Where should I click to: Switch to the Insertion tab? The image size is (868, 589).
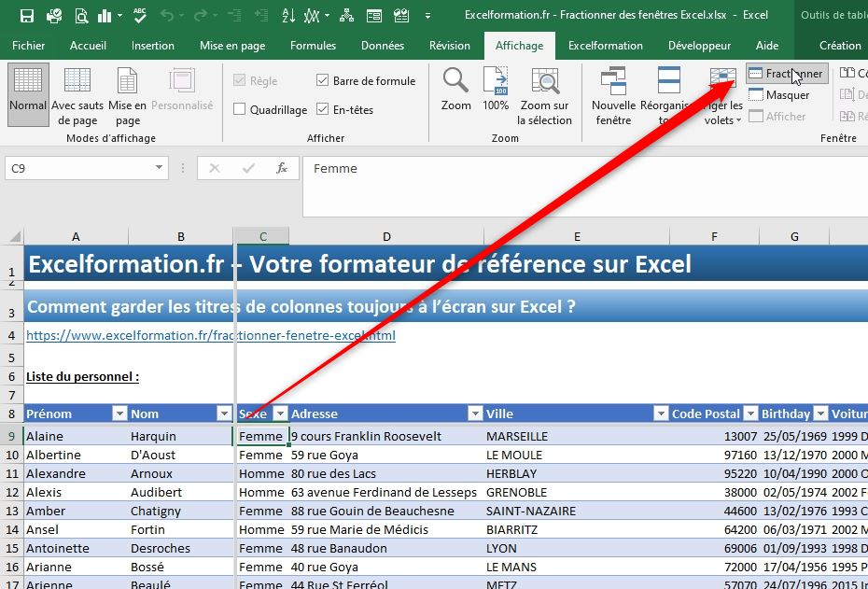point(153,46)
